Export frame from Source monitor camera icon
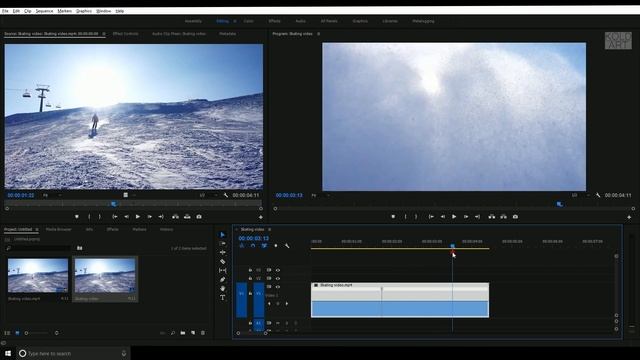 [x=199, y=217]
